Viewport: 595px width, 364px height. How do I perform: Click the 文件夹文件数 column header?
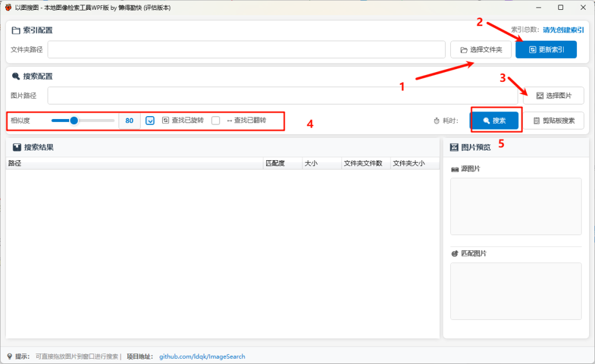point(365,164)
